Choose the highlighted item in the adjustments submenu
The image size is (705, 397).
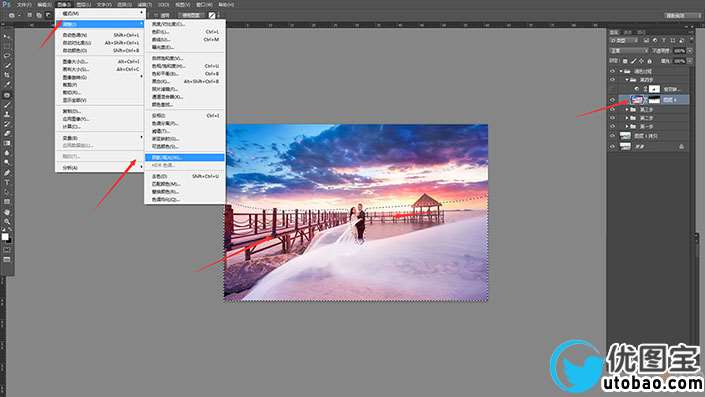click(x=184, y=157)
